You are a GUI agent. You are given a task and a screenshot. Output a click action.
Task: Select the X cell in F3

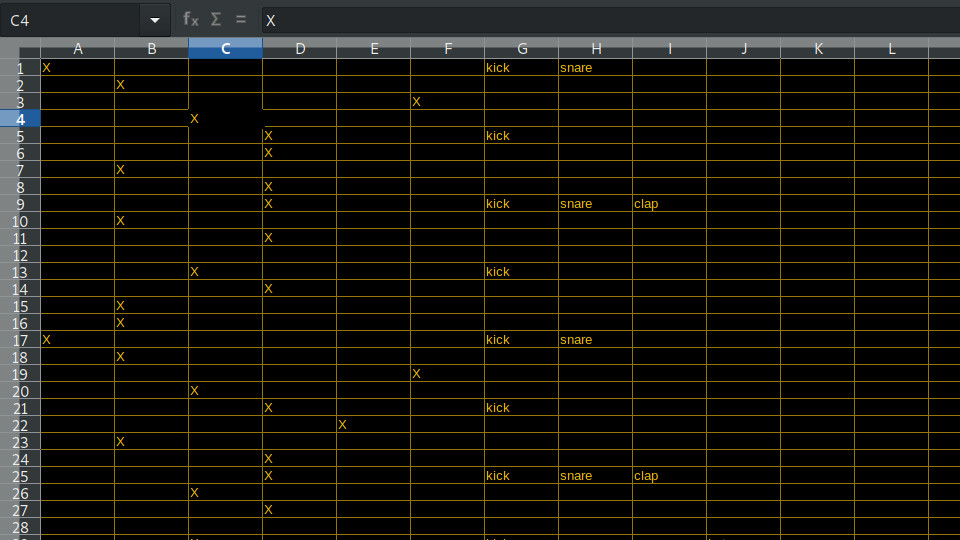(x=447, y=102)
